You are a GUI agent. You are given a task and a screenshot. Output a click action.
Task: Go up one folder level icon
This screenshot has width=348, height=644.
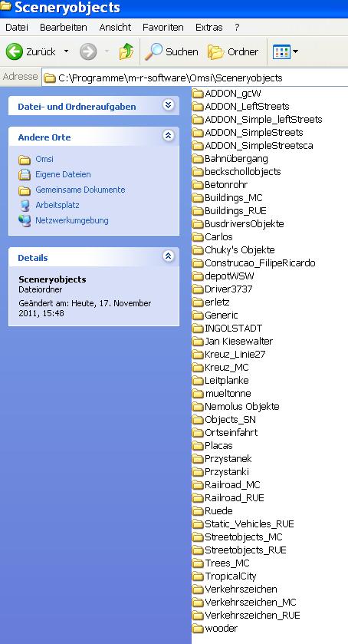pos(126,51)
